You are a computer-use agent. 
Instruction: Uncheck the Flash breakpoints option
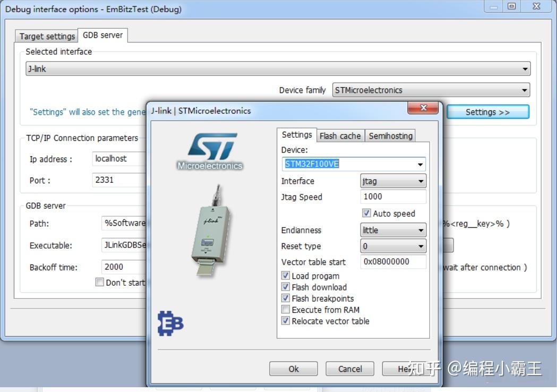click(286, 298)
